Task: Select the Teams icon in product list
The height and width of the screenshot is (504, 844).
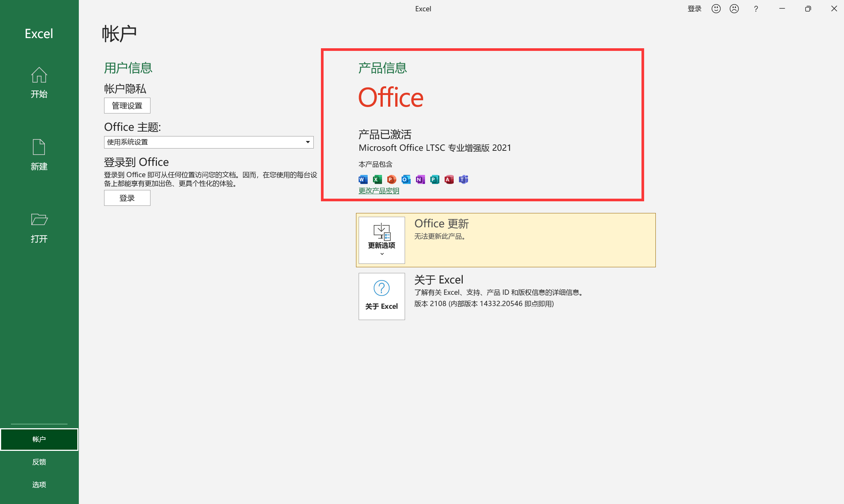Action: point(463,179)
